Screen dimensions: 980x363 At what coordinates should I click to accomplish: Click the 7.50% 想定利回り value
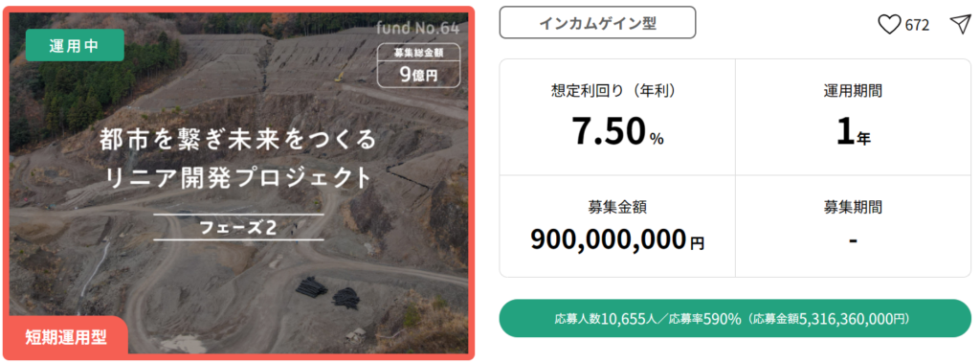point(617,131)
